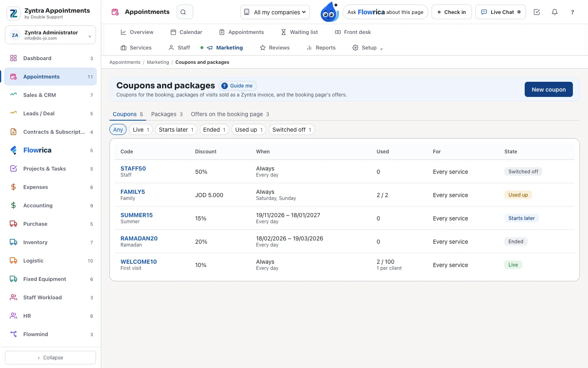Switch to Offers on the booking page tab
This screenshot has width=588, height=368.
click(230, 114)
